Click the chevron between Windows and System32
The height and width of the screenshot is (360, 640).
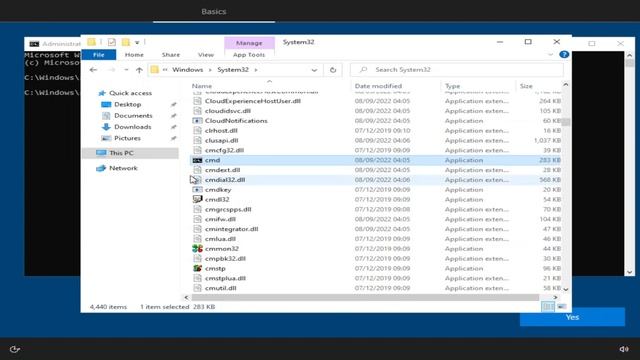click(x=210, y=70)
